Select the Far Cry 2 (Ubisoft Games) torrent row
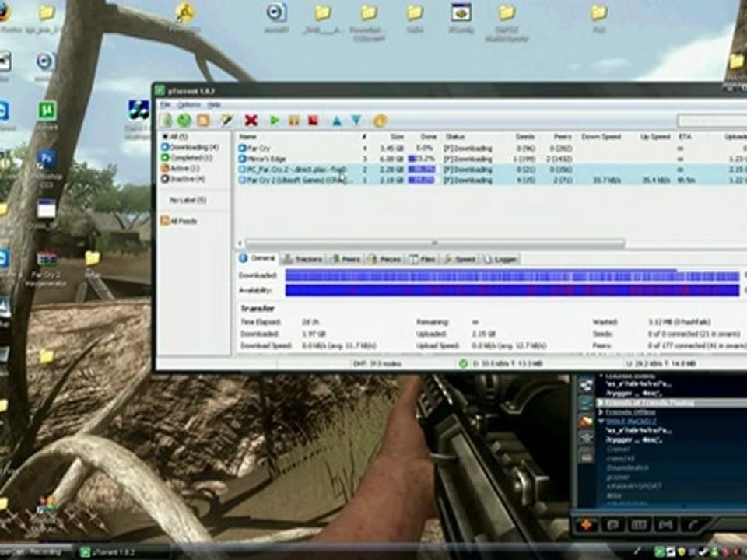 [491, 180]
